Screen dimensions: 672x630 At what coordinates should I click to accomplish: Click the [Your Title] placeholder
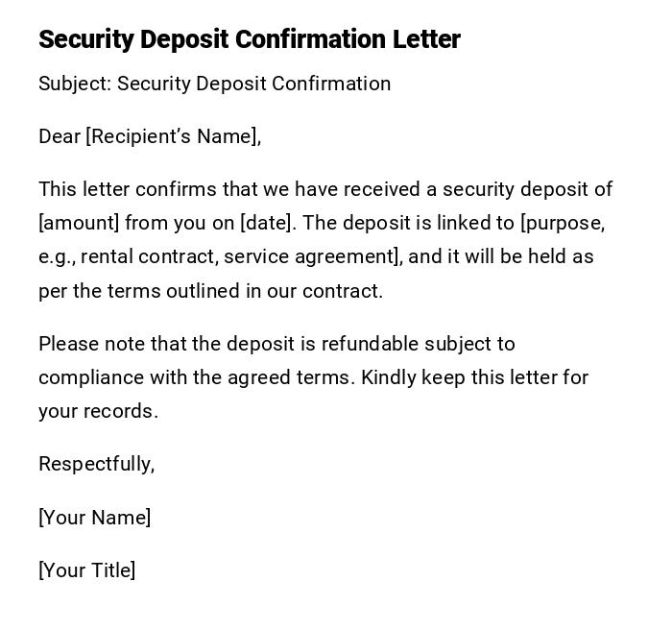click(86, 570)
